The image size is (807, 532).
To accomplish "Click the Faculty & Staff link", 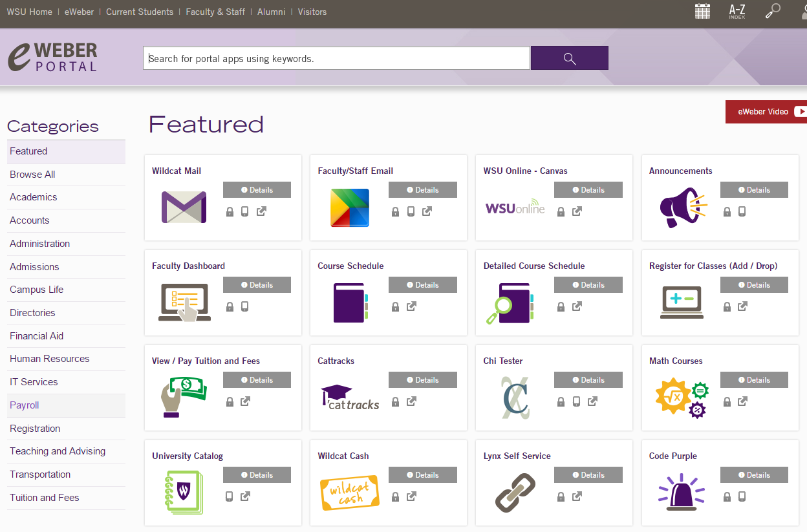I will pos(215,12).
